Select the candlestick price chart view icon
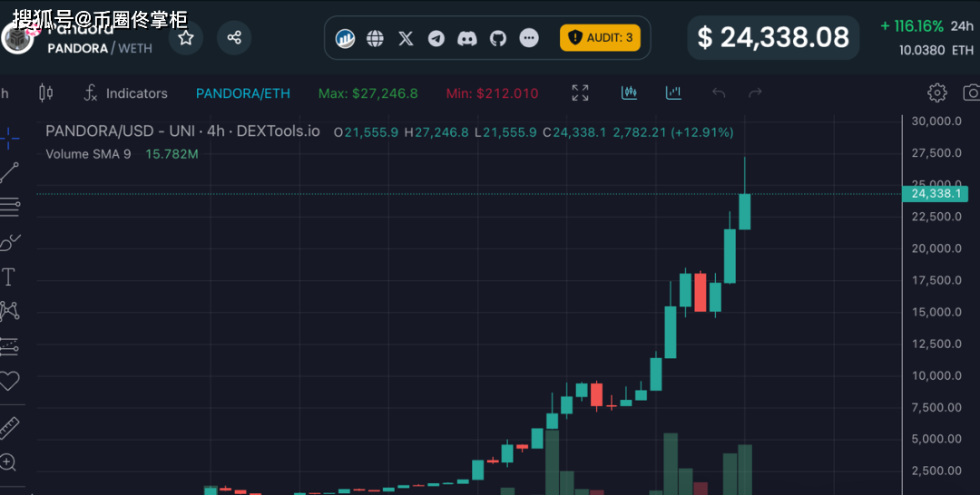 click(629, 93)
